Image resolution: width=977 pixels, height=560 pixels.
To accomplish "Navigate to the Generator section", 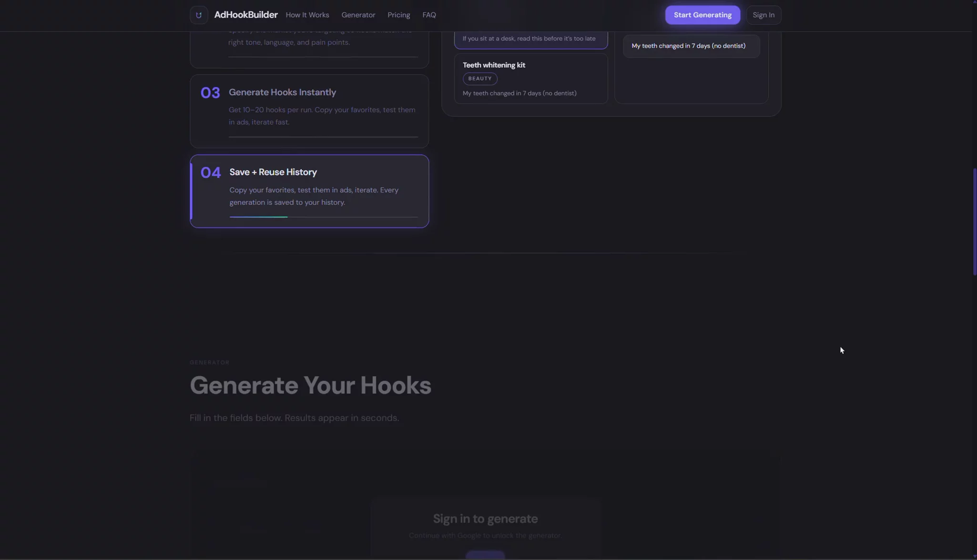I will 358,15.
